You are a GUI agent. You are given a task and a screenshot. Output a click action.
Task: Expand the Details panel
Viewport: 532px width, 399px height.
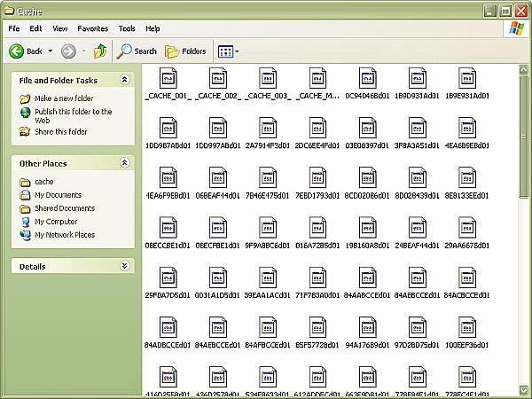click(124, 266)
